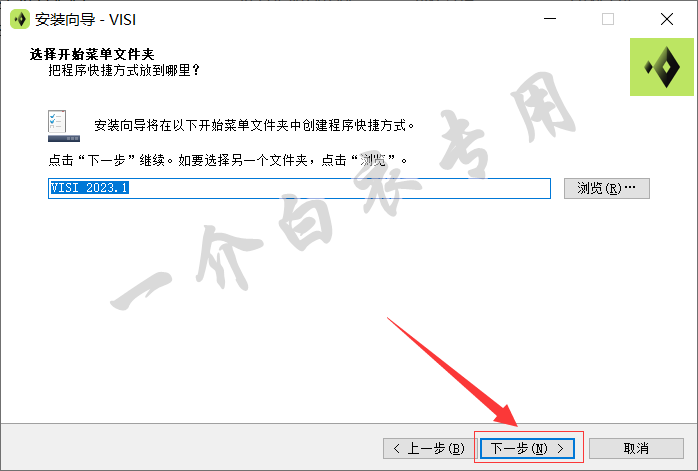Click the 安装向导 - VISI title bar text
This screenshot has height=471, width=698.
click(x=85, y=20)
